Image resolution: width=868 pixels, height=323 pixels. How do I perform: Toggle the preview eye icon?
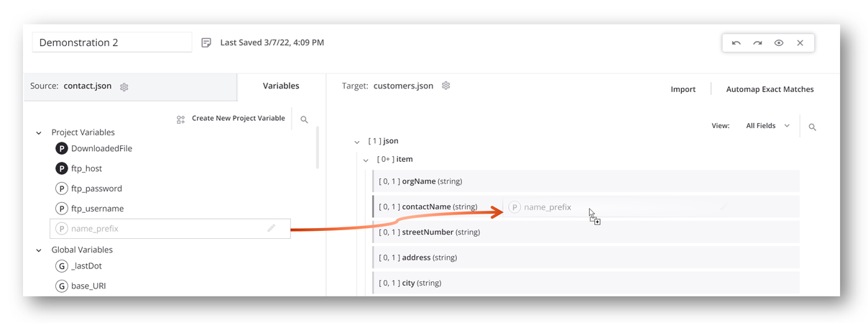pos(779,43)
